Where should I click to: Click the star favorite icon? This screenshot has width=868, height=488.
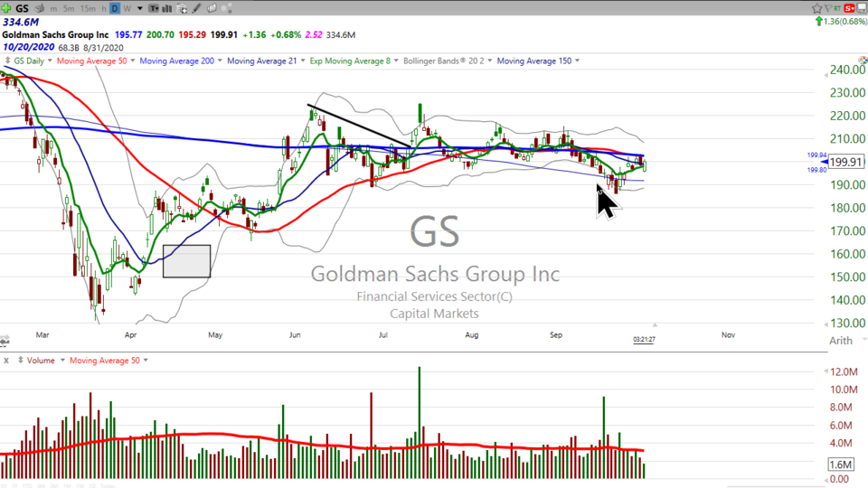[816, 8]
